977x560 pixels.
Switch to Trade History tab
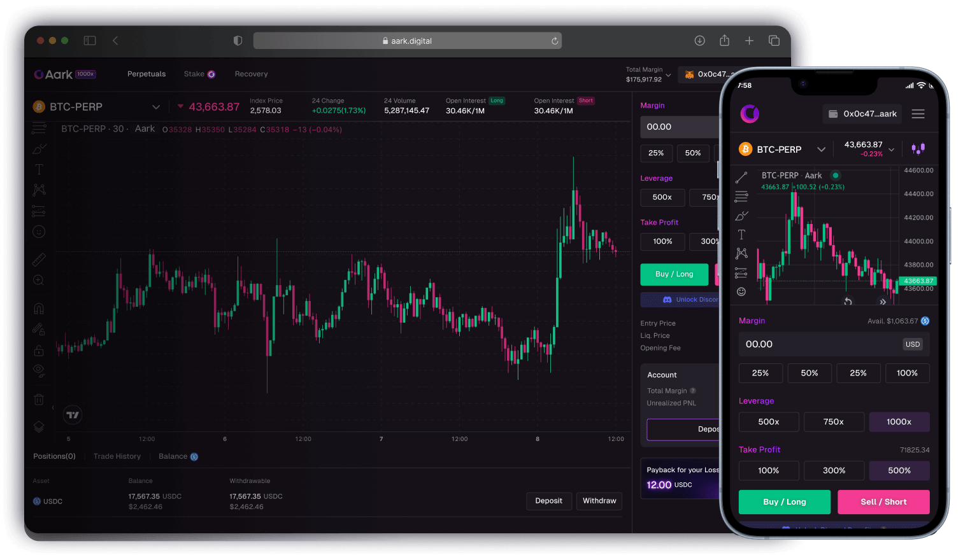(x=117, y=456)
